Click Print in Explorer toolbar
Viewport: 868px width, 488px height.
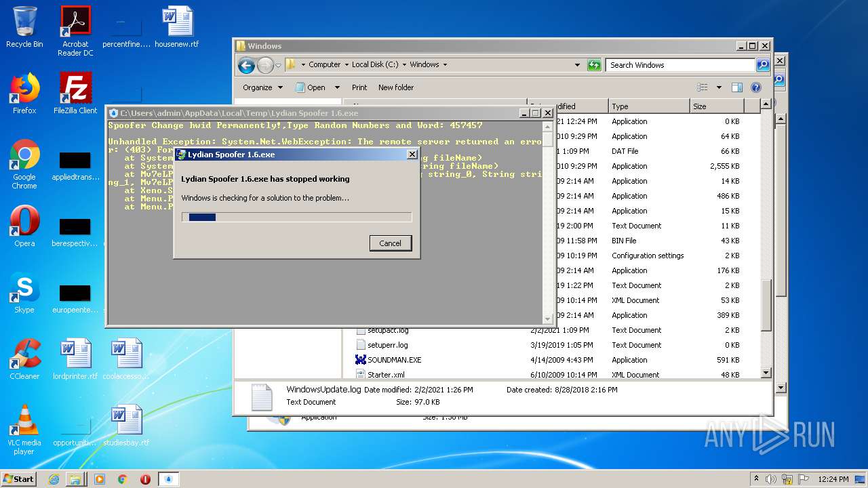click(359, 87)
